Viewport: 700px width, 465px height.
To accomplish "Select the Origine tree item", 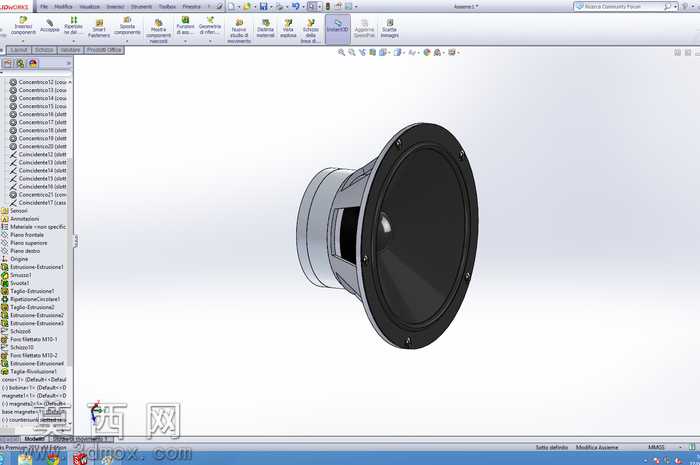I will click(x=15, y=259).
